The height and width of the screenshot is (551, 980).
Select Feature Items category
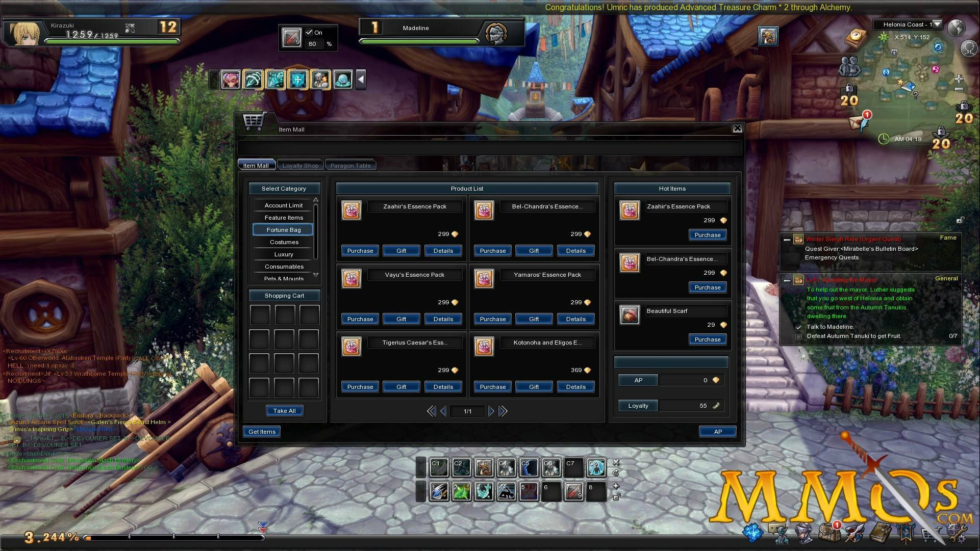(283, 218)
